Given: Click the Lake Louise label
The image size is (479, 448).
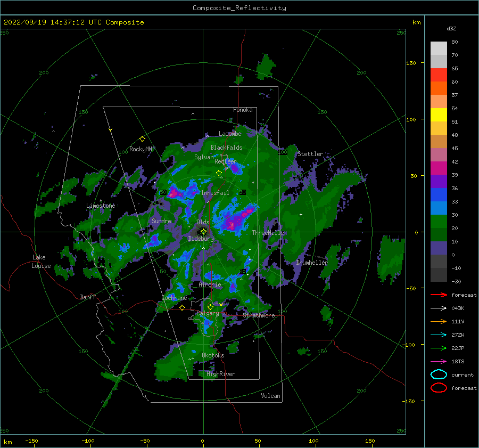Looking at the screenshot, I should 41,262.
